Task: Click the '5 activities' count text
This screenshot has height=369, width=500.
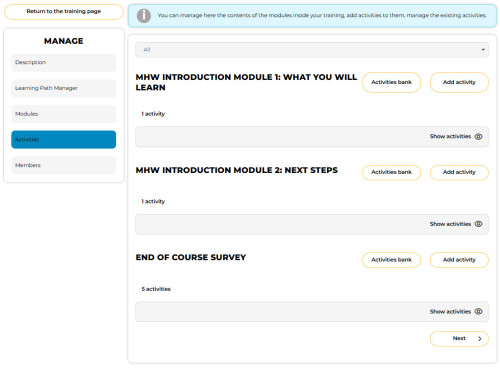Action: pyautogui.click(x=156, y=289)
